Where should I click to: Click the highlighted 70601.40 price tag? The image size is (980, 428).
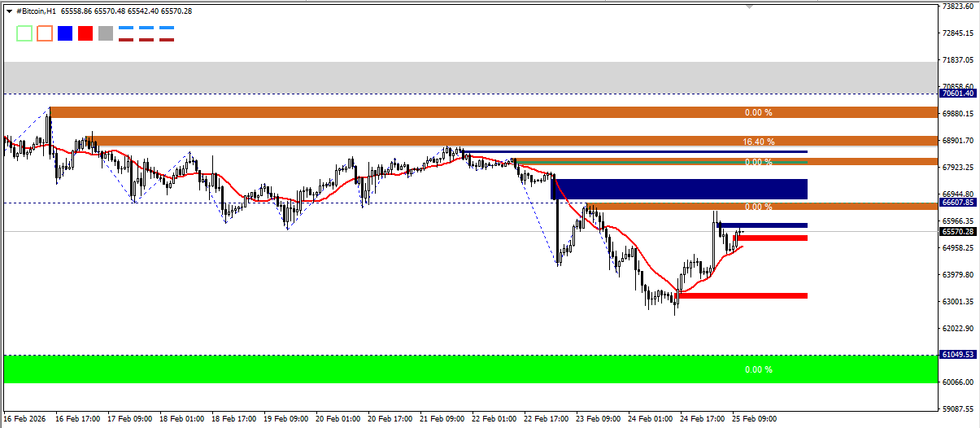click(958, 94)
